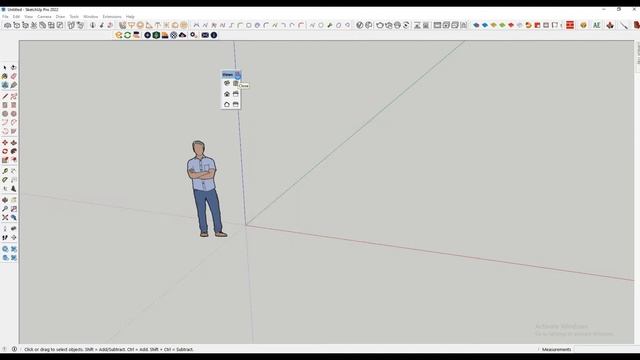Open the Window menu
640x360 pixels.
pos(91,17)
